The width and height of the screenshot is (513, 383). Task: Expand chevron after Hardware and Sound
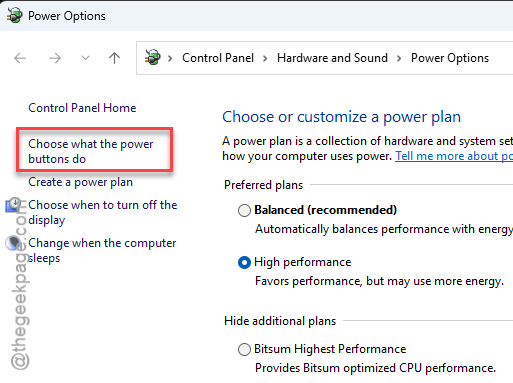[399, 59]
